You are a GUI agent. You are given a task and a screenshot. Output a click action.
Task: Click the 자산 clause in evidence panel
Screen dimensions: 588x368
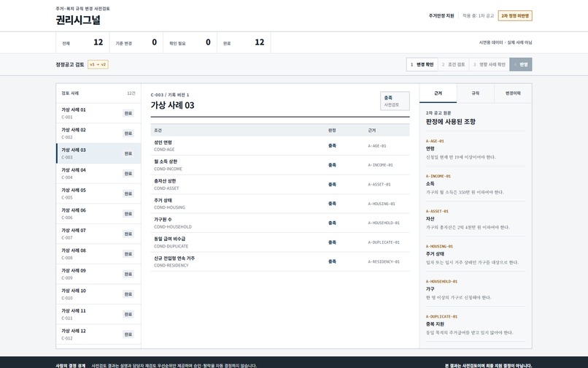pos(475,219)
